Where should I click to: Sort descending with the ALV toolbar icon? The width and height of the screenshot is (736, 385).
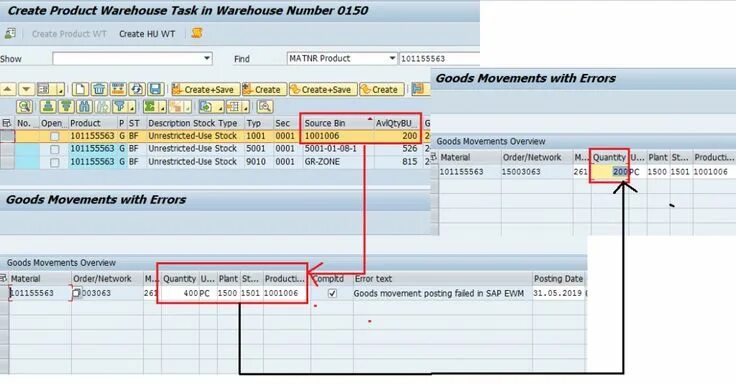click(x=66, y=107)
